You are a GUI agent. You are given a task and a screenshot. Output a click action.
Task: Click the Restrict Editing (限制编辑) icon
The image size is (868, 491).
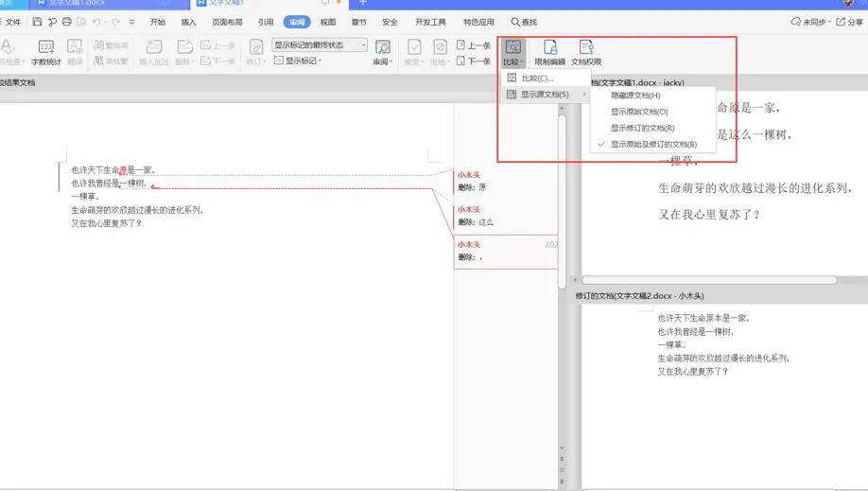point(549,53)
